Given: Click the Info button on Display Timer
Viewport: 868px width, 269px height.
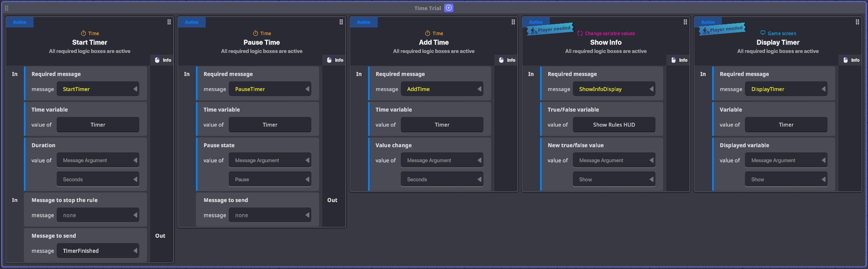Looking at the screenshot, I should [851, 60].
